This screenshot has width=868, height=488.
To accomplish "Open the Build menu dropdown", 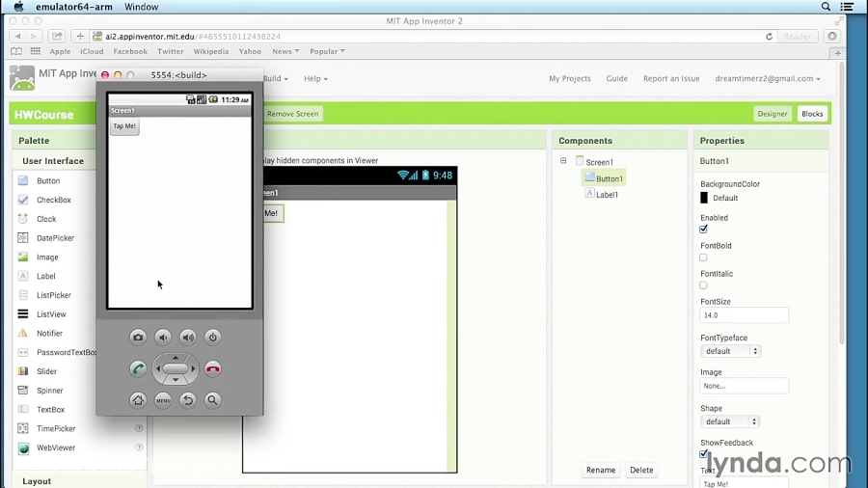I will pyautogui.click(x=275, y=78).
